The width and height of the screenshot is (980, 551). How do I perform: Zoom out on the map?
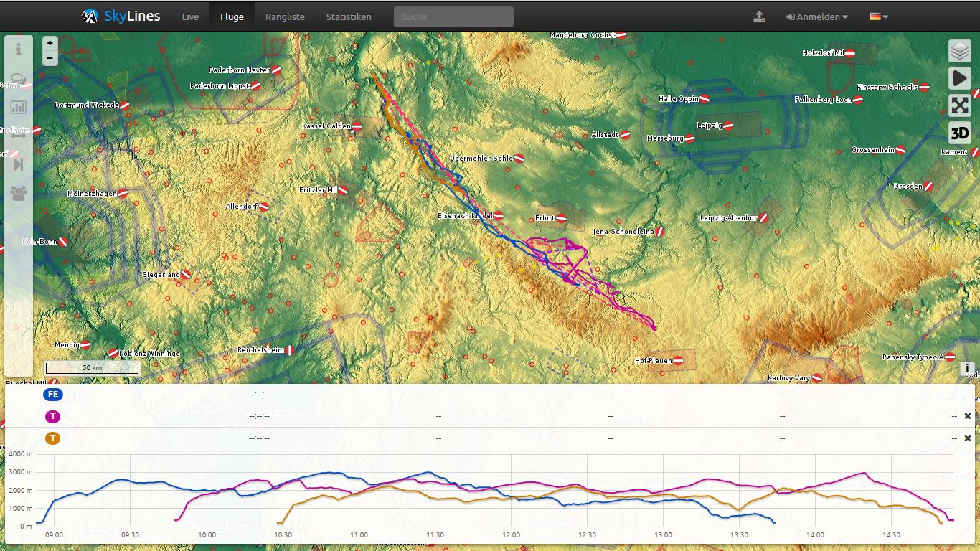click(50, 58)
